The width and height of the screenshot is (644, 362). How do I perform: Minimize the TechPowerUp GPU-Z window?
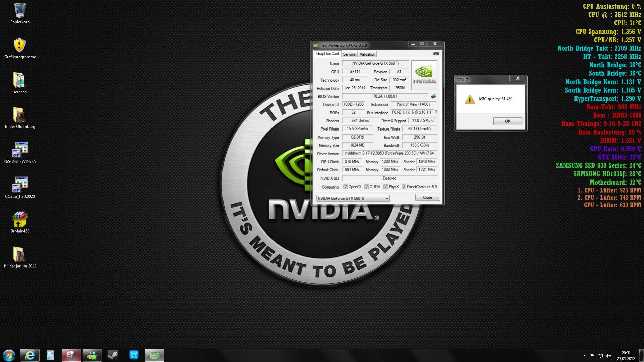[413, 44]
